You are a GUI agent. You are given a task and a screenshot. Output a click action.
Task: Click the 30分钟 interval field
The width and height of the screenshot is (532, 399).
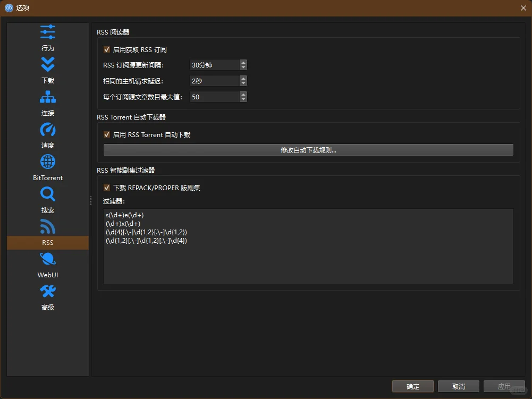[x=215, y=65]
